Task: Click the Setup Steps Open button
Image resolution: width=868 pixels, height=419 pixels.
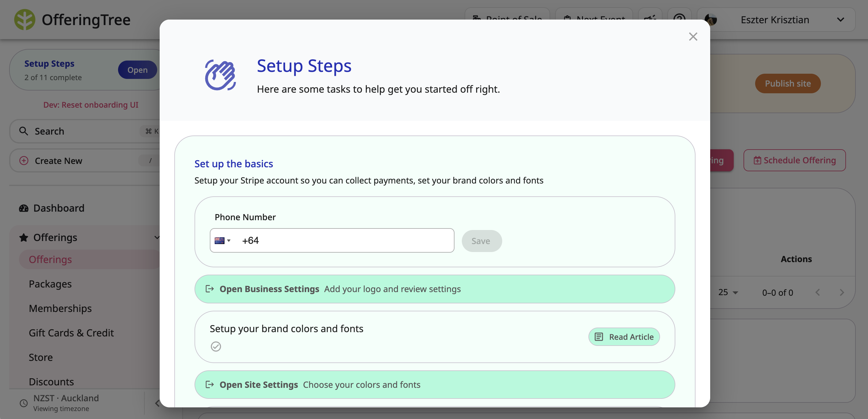Action: click(x=137, y=70)
